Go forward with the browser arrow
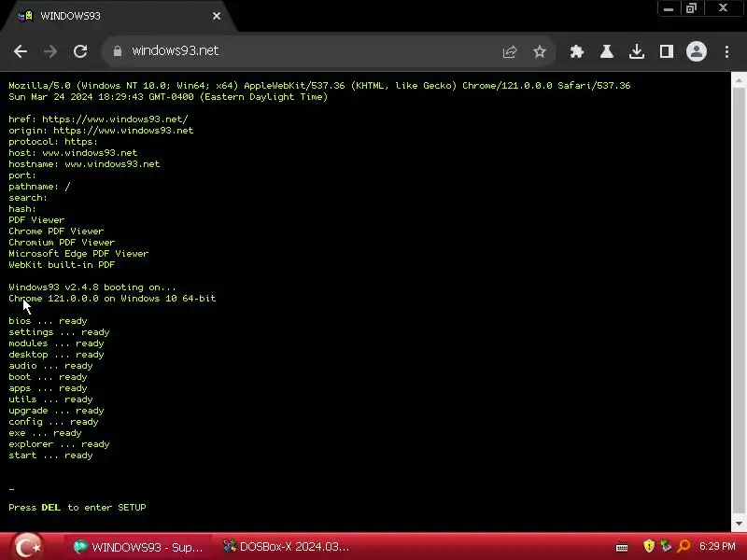This screenshot has width=747, height=560. pyautogui.click(x=50, y=51)
